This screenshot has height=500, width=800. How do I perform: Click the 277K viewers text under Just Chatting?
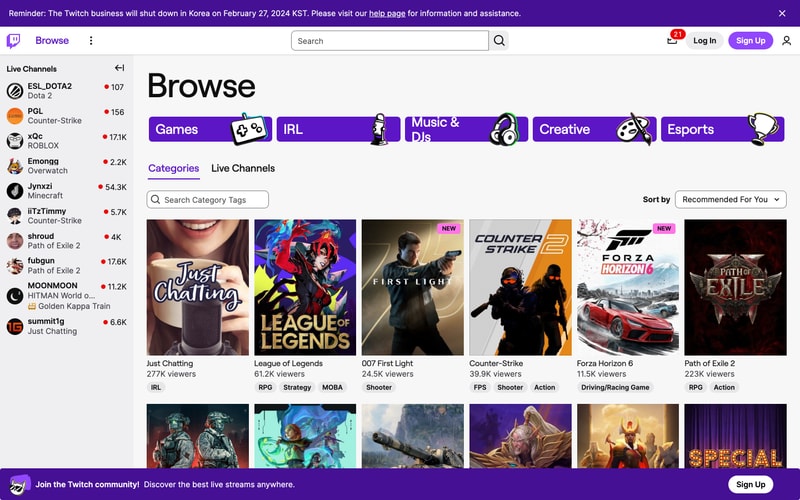pos(171,374)
